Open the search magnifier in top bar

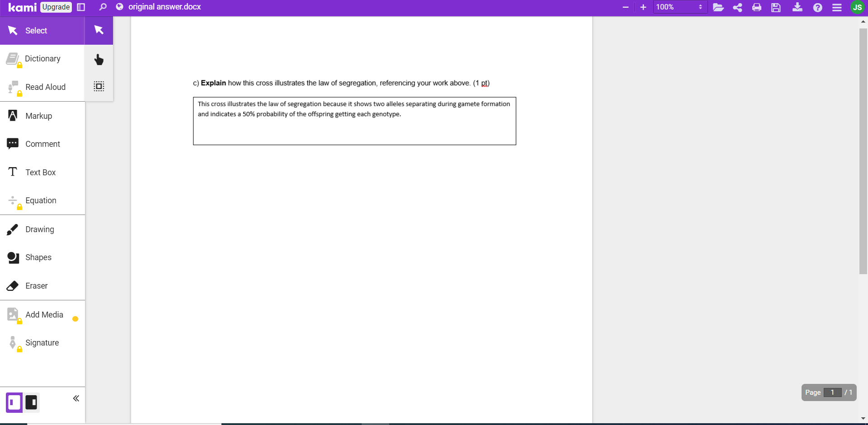point(103,7)
